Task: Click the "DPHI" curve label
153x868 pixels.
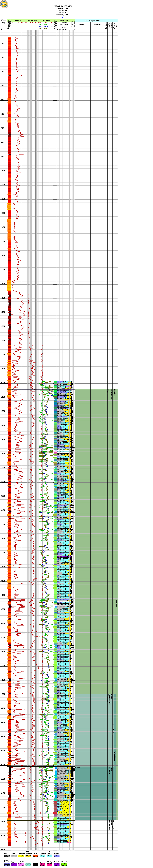Action: click(46, 29)
